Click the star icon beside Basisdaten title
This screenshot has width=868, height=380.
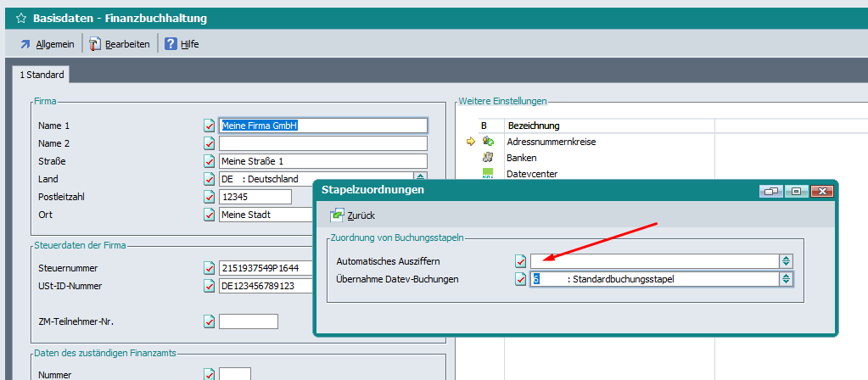(x=21, y=18)
